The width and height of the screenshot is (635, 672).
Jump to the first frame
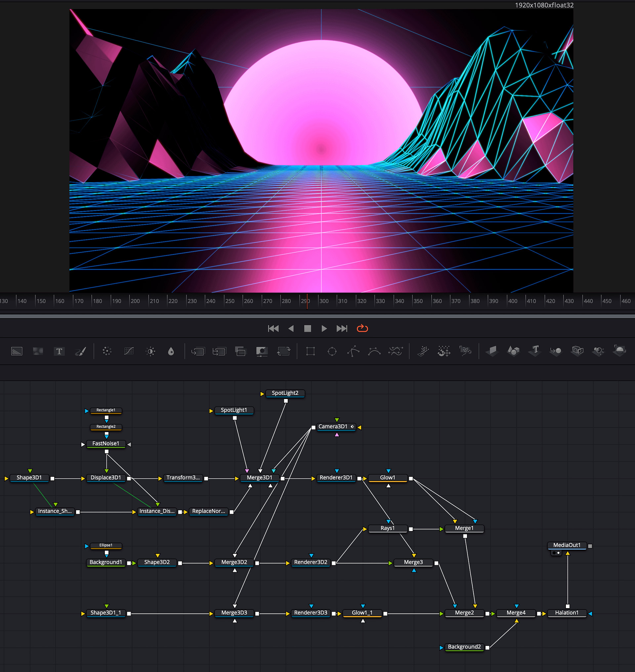point(273,328)
